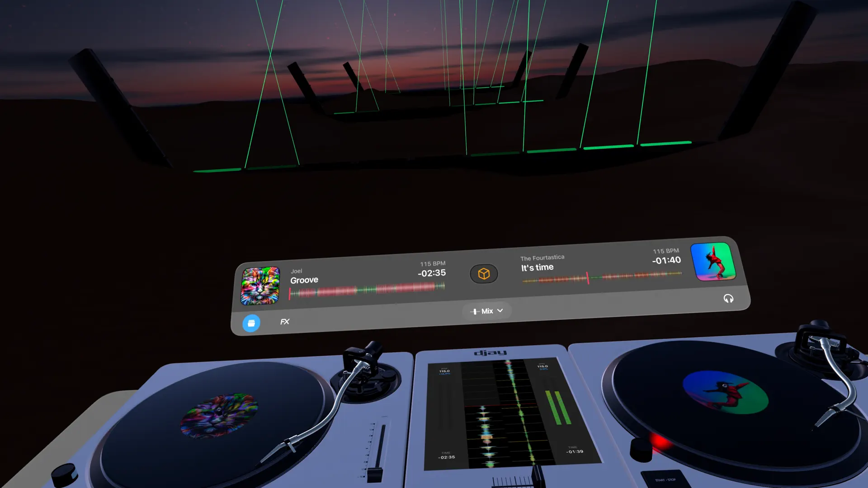The image size is (868, 488).
Task: Collapse the floating mixer panel via Mix control
Action: click(x=487, y=311)
